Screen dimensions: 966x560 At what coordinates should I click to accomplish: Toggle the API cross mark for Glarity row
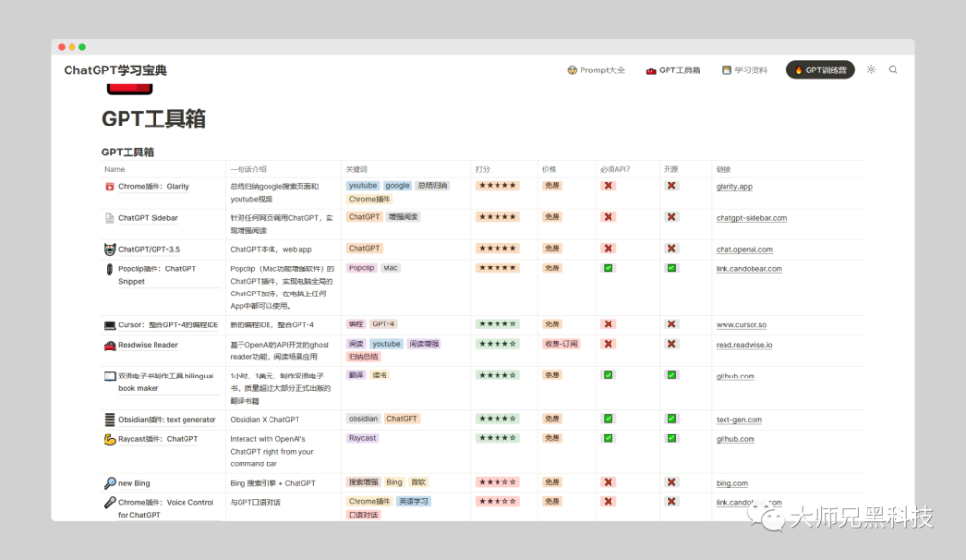608,186
